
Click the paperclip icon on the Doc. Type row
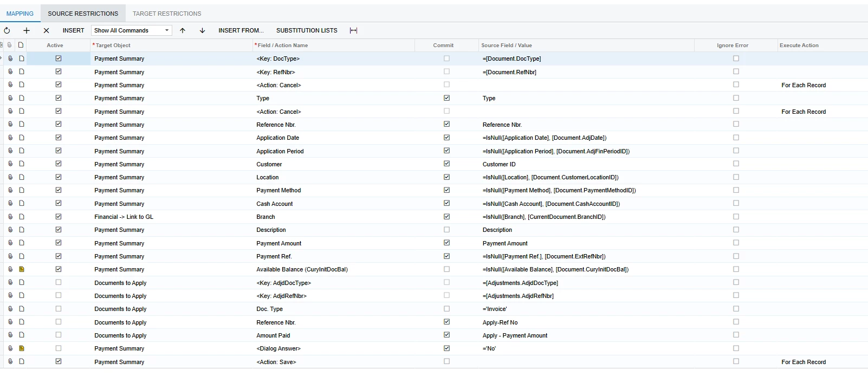10,309
